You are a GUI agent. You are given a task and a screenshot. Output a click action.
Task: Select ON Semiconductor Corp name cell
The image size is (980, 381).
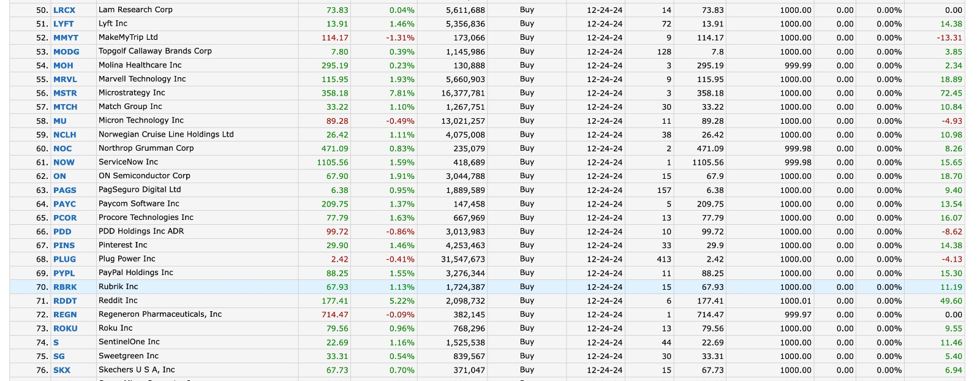tap(145, 176)
